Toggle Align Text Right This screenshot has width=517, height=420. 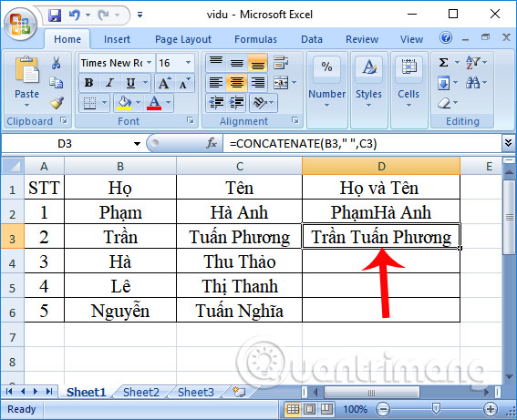coord(257,83)
